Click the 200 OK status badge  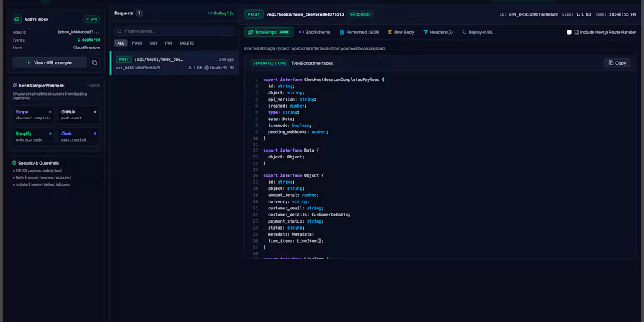pyautogui.click(x=360, y=14)
